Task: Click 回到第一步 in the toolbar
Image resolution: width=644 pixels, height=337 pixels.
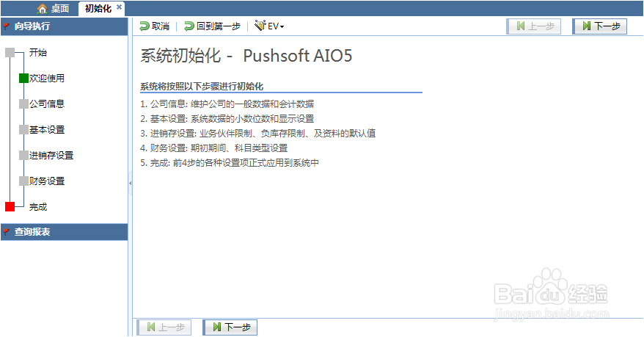Action: 212,26
